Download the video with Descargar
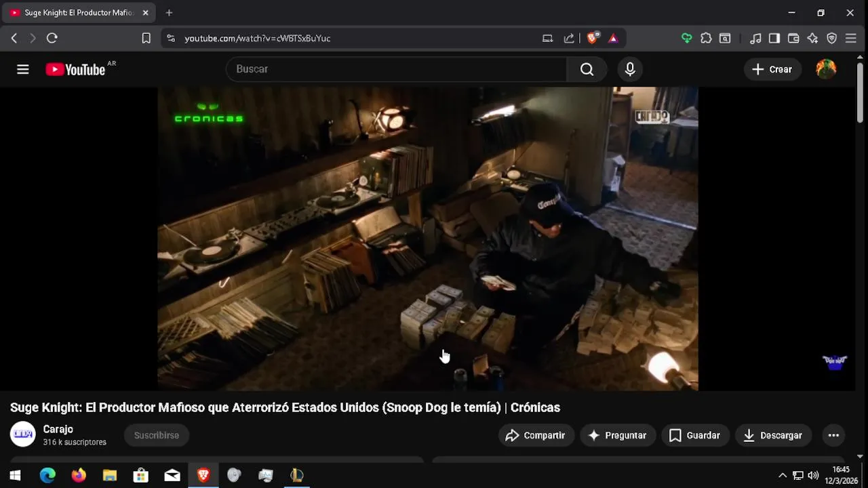 click(x=773, y=435)
